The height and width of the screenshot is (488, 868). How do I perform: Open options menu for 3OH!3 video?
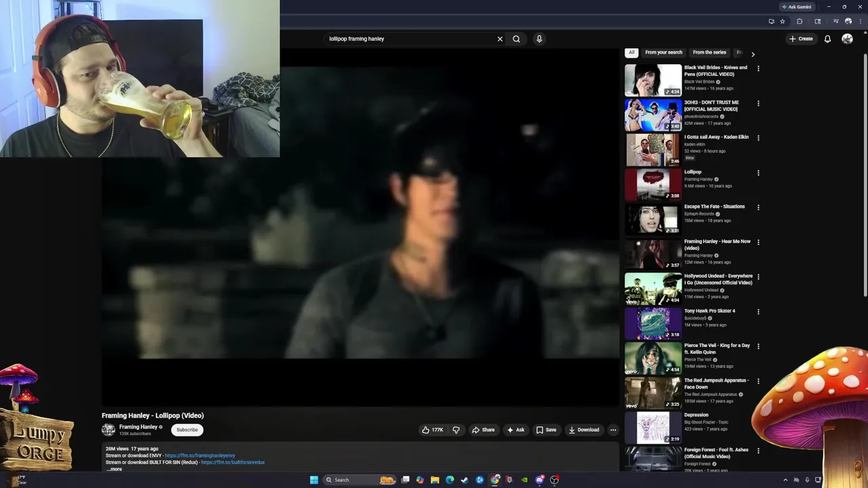[758, 103]
